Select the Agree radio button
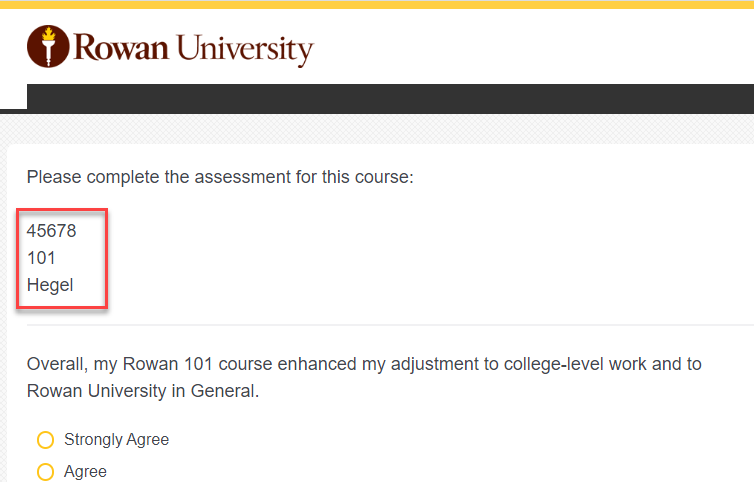 (x=44, y=472)
